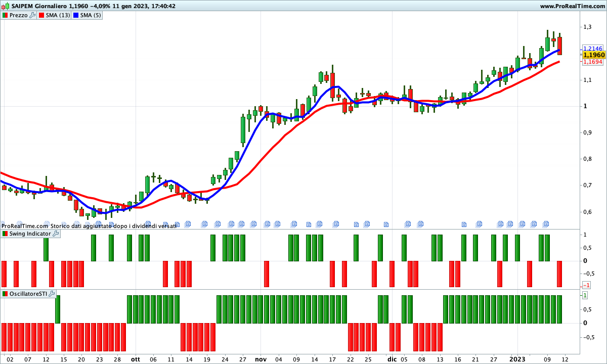Click the candlestick icon beside SAIPEM title

pyautogui.click(x=6, y=6)
